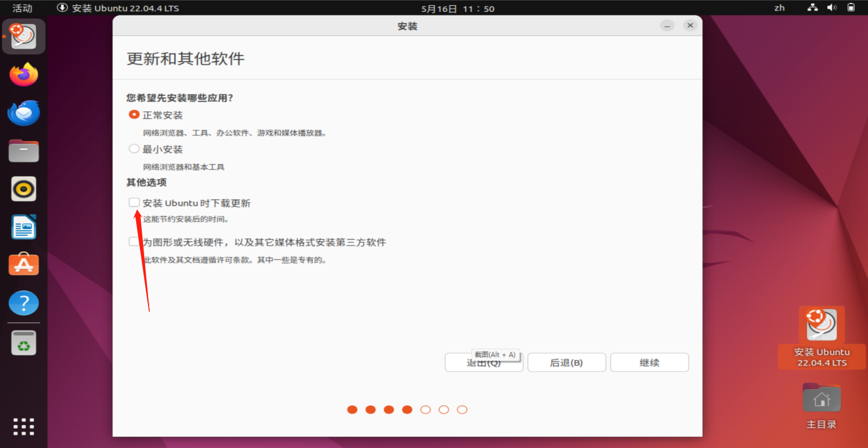Open LibreOffice Writer from dock

(24, 227)
